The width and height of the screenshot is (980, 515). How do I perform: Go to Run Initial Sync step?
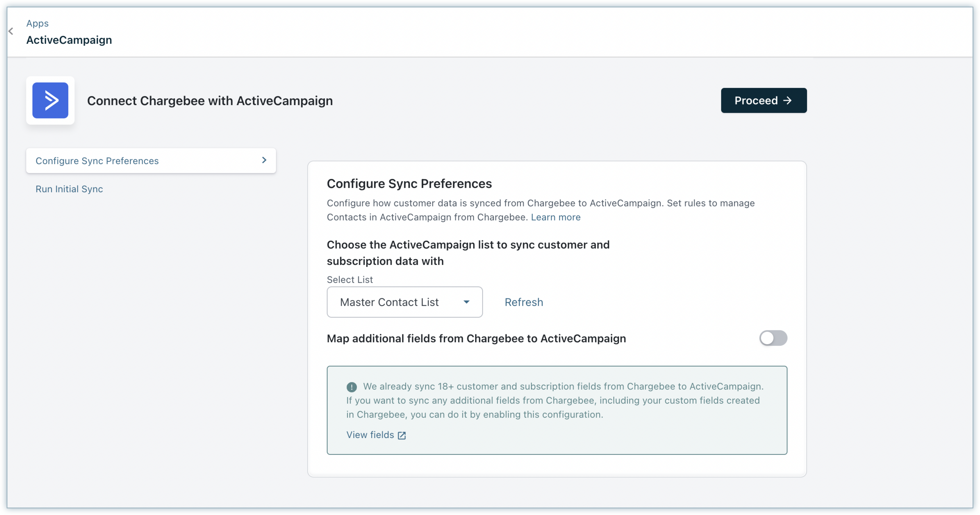(69, 189)
